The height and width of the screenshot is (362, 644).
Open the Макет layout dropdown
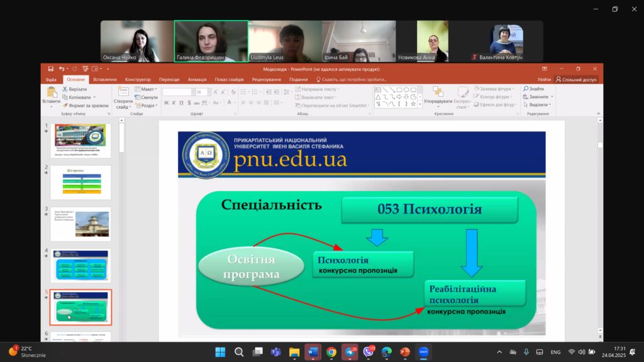tap(146, 89)
